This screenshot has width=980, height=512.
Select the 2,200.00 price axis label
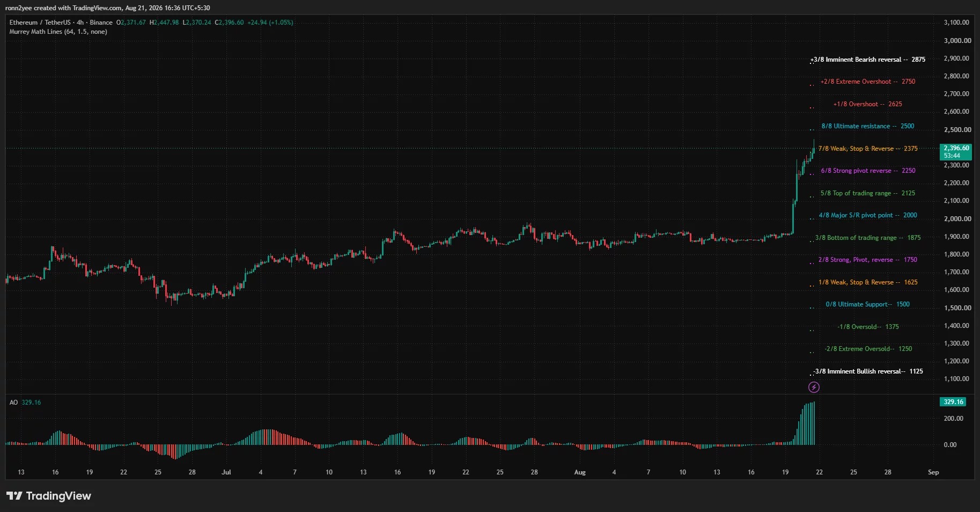956,183
